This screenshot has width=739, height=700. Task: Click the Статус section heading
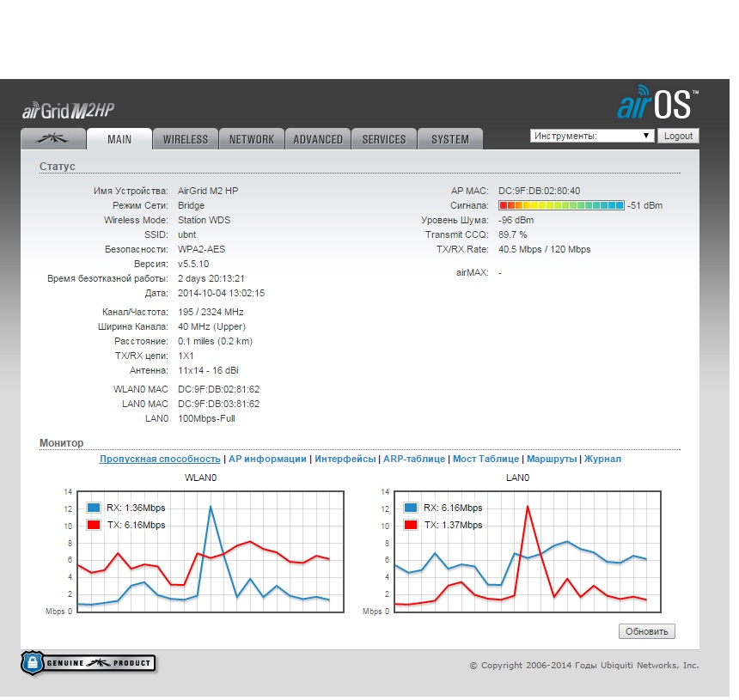(x=57, y=167)
